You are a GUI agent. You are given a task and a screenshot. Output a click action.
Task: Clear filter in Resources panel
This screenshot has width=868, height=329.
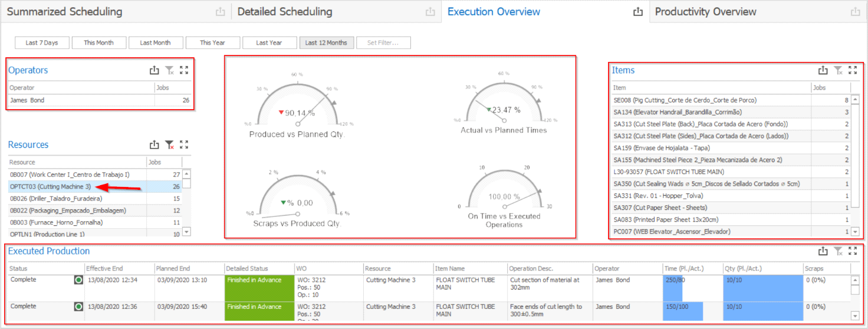click(169, 145)
